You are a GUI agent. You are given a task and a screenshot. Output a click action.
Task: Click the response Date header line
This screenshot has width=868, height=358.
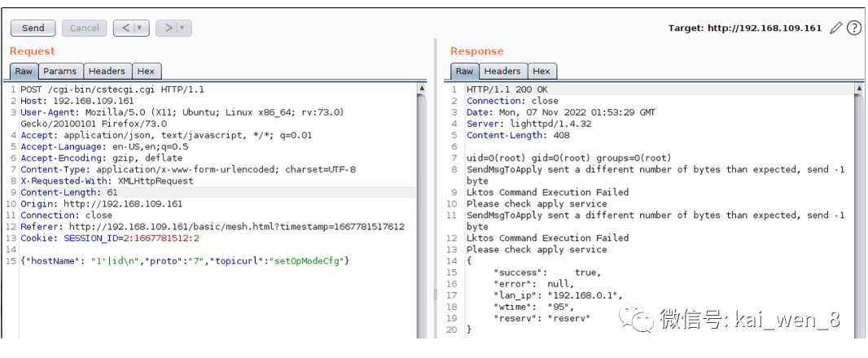tap(561, 112)
